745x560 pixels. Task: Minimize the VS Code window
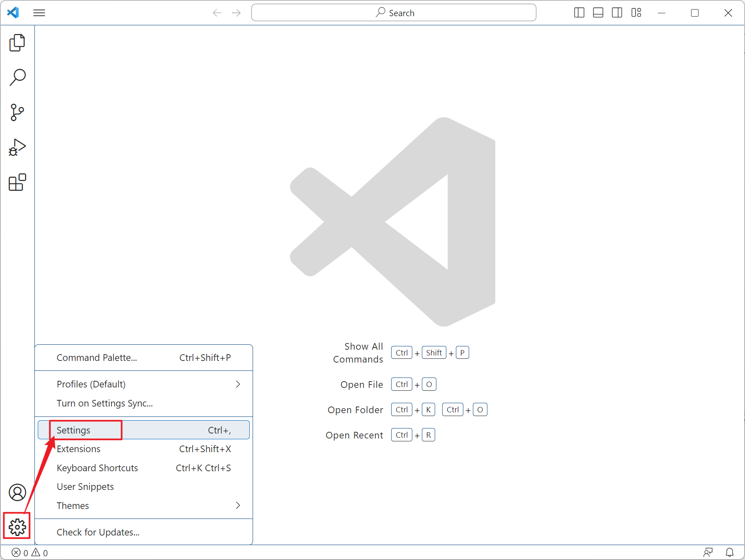(x=662, y=13)
